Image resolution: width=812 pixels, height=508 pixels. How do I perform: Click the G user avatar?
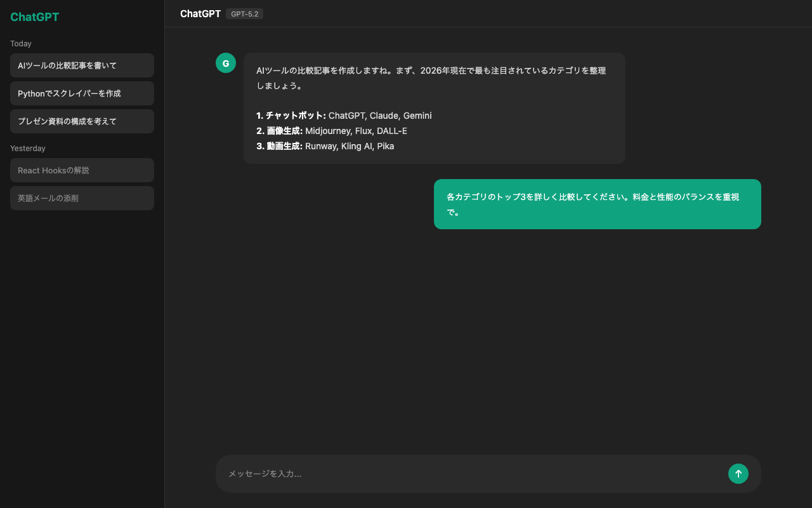[225, 63]
